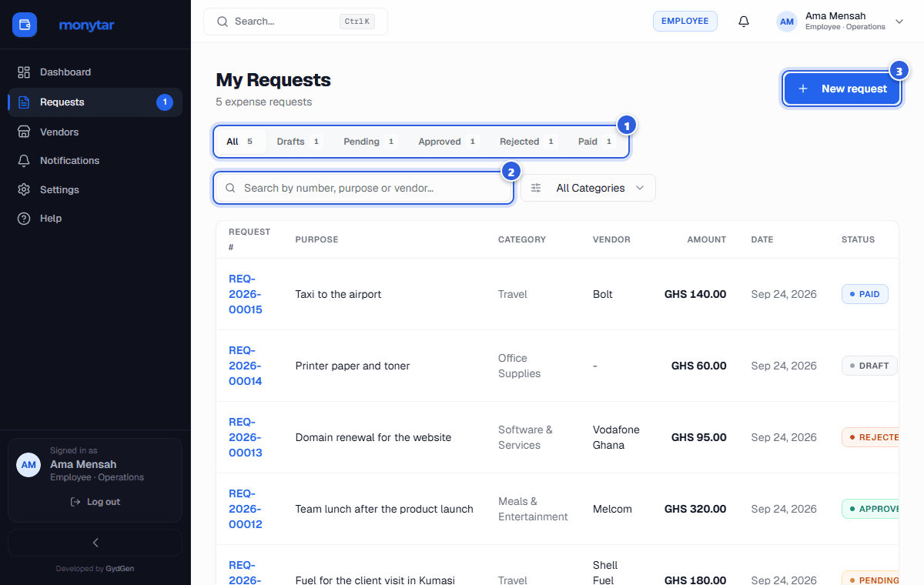
Task: Go to Notifications in the sidebar
Action: tap(95, 161)
